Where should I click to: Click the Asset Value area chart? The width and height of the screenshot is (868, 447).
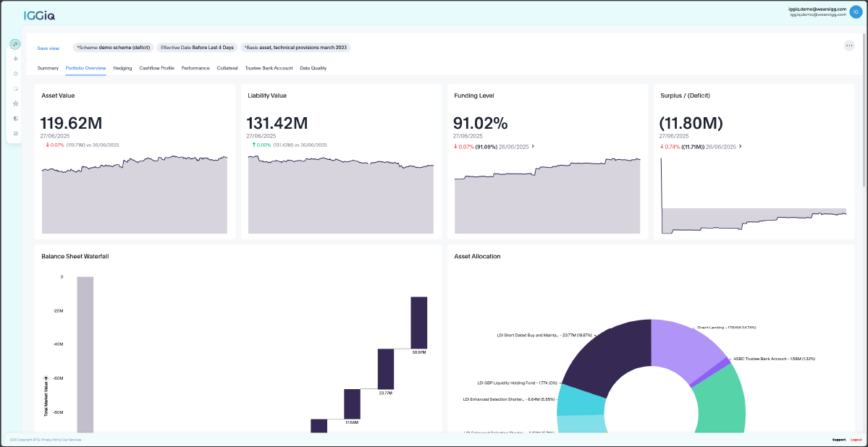[135, 194]
